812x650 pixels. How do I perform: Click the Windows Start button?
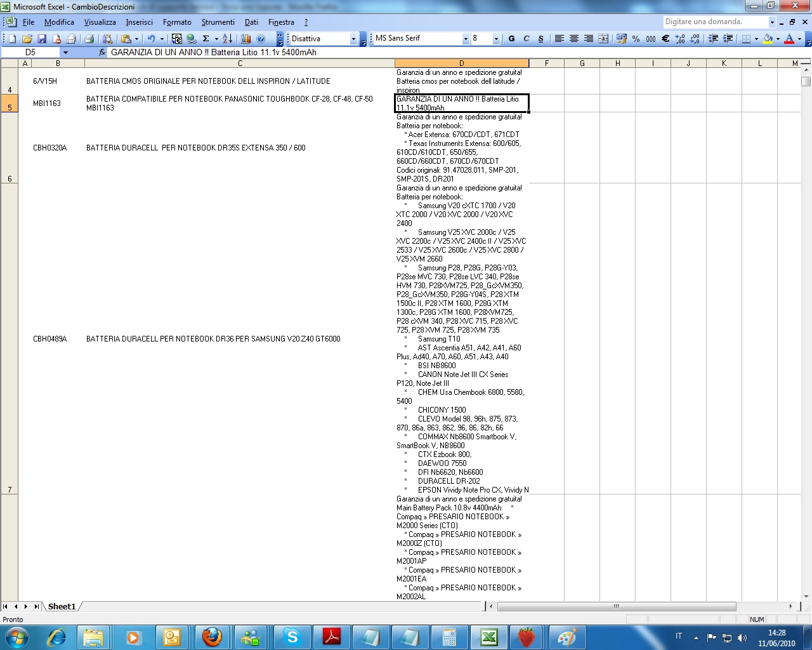(16, 637)
